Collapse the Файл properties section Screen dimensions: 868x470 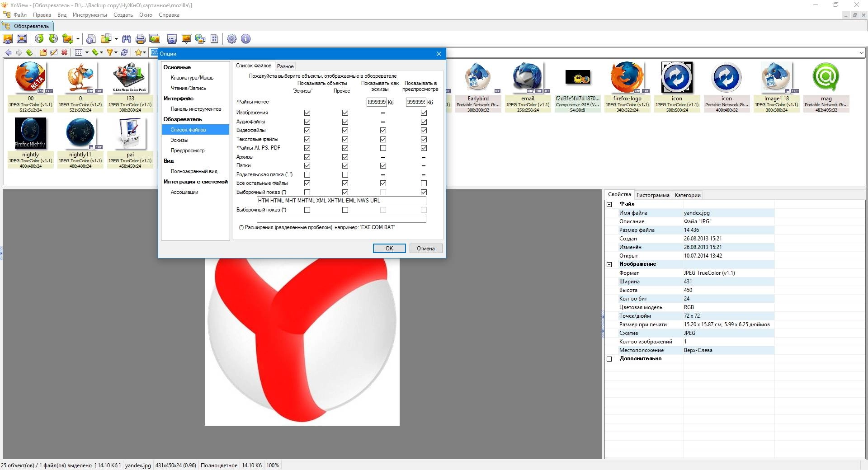(609, 204)
